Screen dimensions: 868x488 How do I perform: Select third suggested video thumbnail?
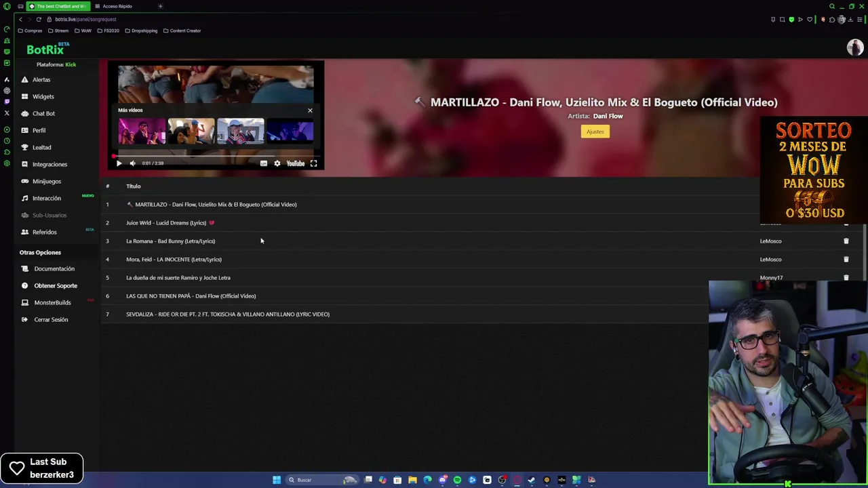pos(241,131)
